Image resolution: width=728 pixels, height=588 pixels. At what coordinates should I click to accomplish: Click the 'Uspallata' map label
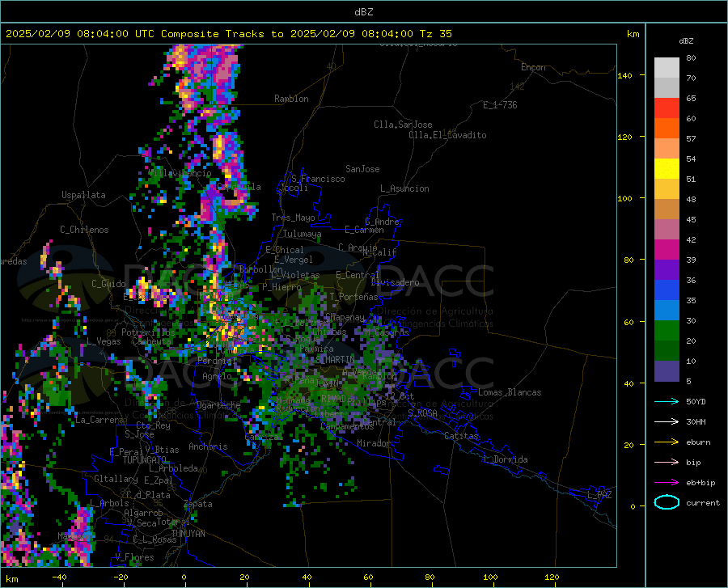tap(83, 195)
